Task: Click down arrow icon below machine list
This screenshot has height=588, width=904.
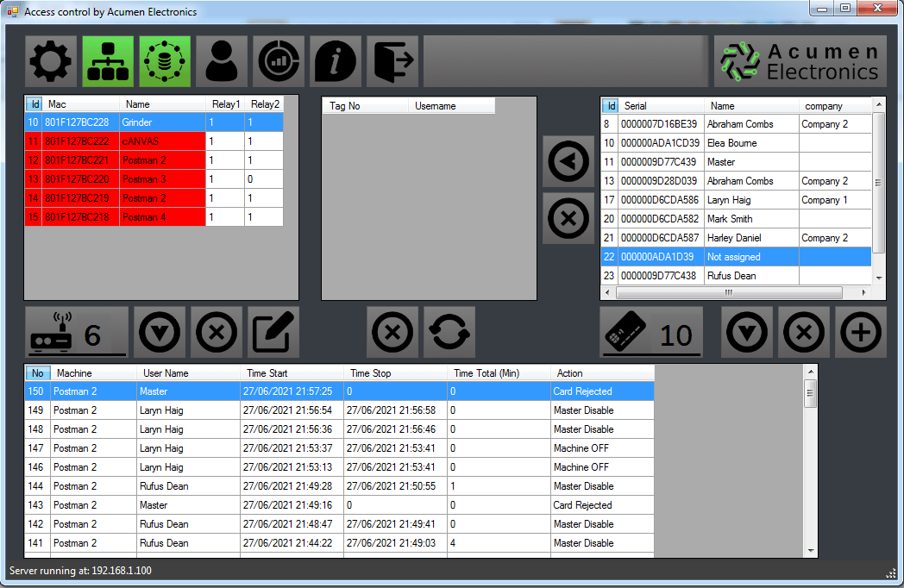Action: click(160, 332)
